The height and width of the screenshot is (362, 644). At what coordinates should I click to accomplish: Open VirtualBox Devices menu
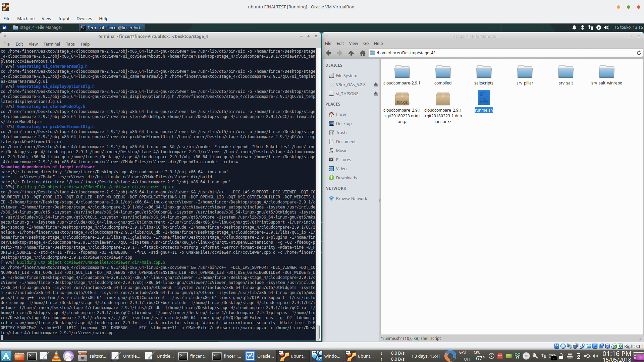[84, 19]
